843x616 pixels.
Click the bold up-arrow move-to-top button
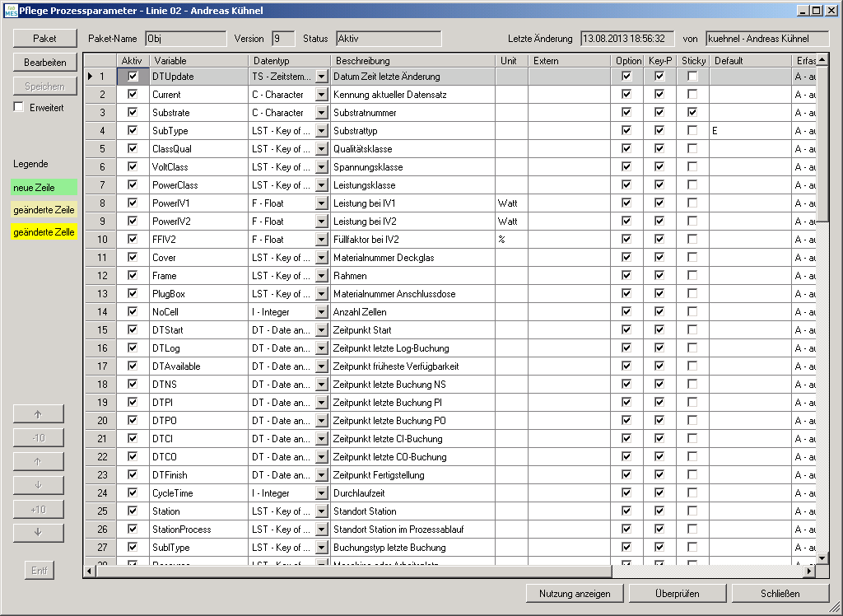[x=38, y=414]
